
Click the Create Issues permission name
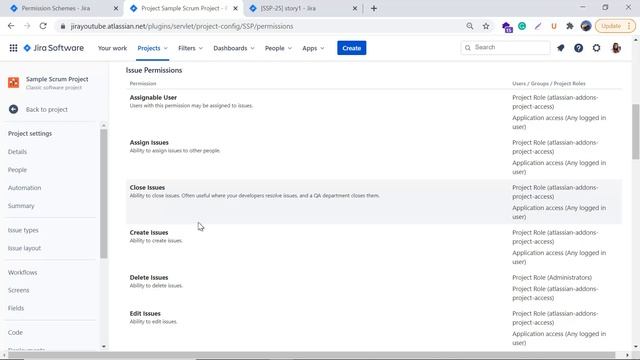(149, 232)
